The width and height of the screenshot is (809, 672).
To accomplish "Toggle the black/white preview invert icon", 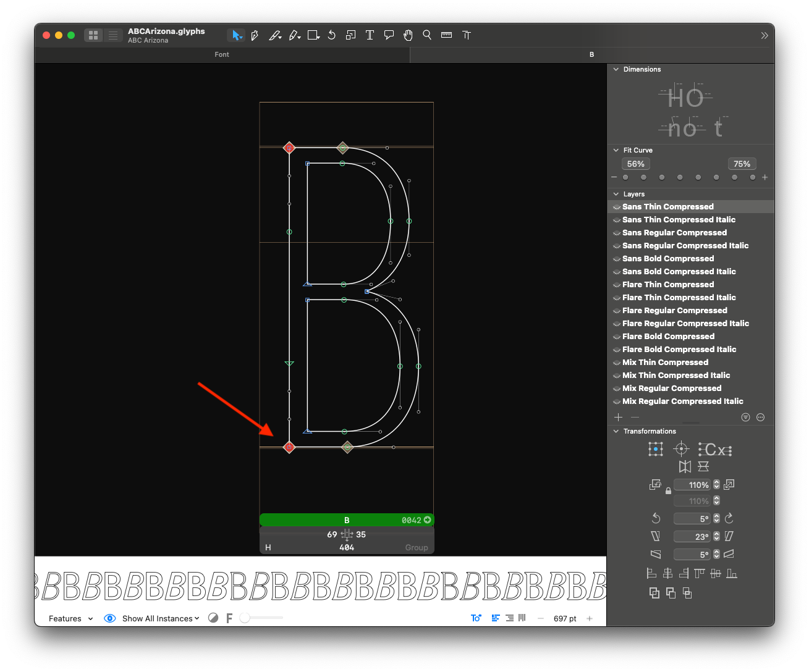I will pos(213,618).
